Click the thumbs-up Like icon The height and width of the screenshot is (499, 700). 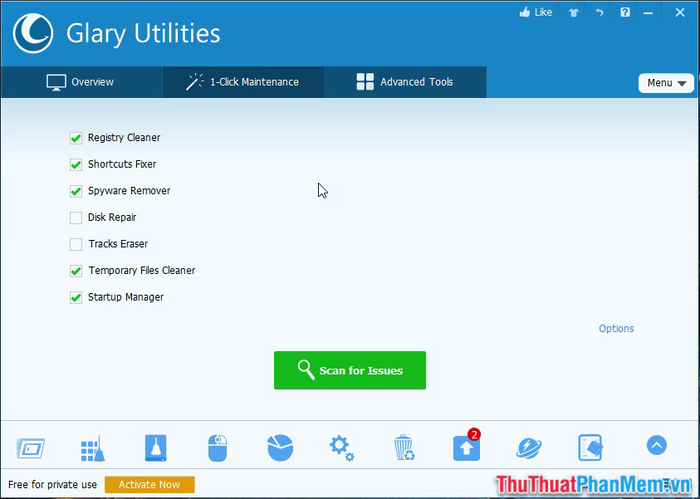(x=525, y=12)
